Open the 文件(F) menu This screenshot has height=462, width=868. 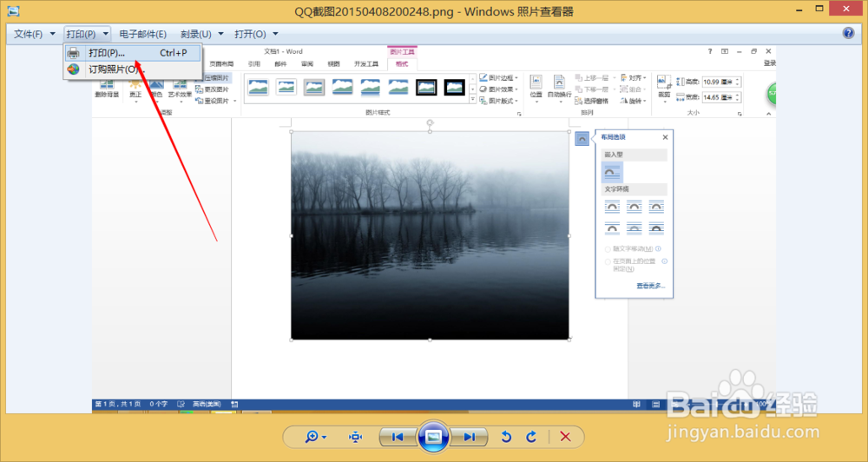click(35, 34)
